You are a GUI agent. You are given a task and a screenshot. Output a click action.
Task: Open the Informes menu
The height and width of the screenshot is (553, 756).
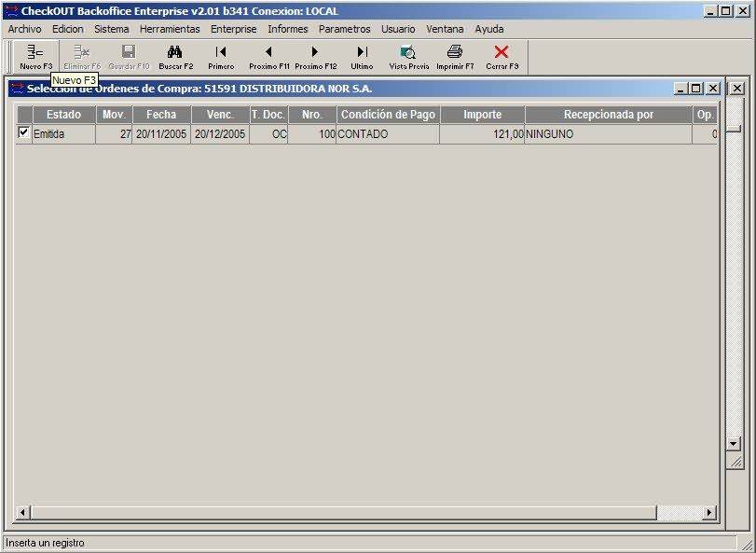point(287,29)
